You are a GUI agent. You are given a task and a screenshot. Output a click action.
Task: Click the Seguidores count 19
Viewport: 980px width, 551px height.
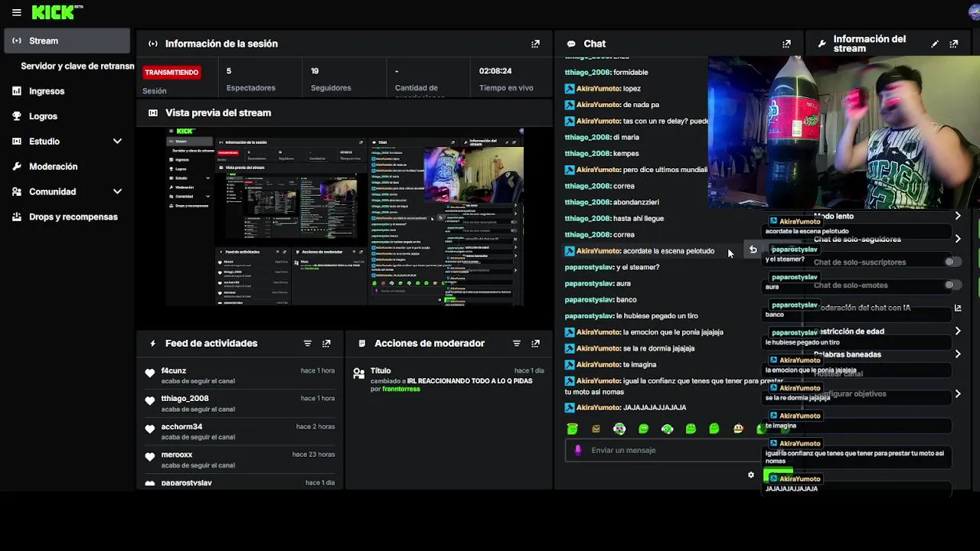pos(315,71)
